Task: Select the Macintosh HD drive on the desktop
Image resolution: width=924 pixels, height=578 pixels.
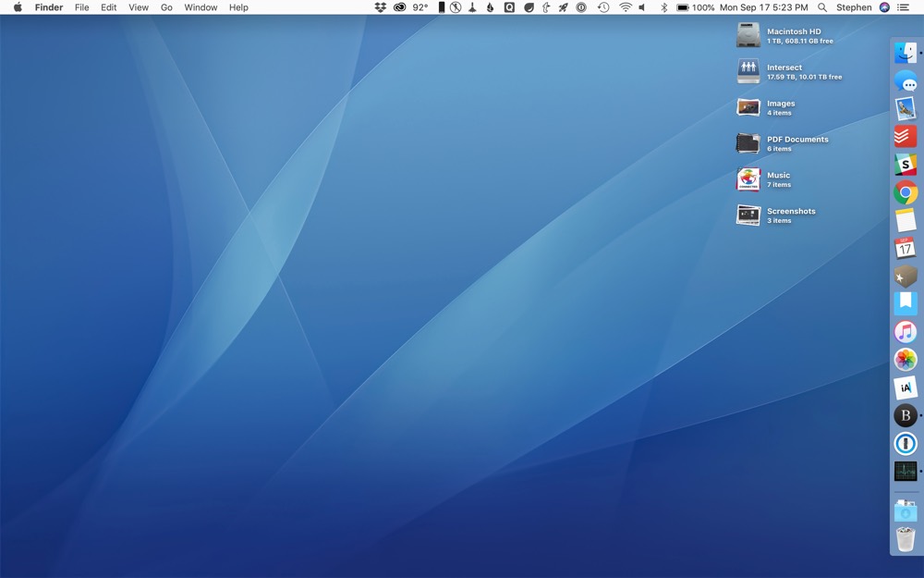Action: point(748,35)
